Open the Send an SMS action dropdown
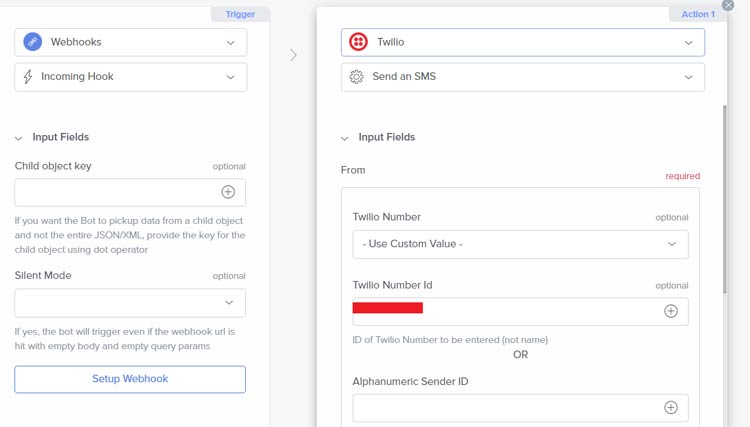 [x=523, y=77]
